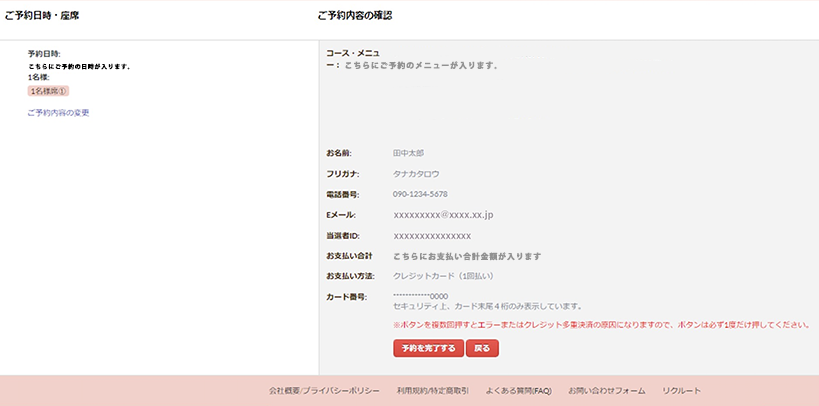Open the お問い合わせフォーム link

606,390
